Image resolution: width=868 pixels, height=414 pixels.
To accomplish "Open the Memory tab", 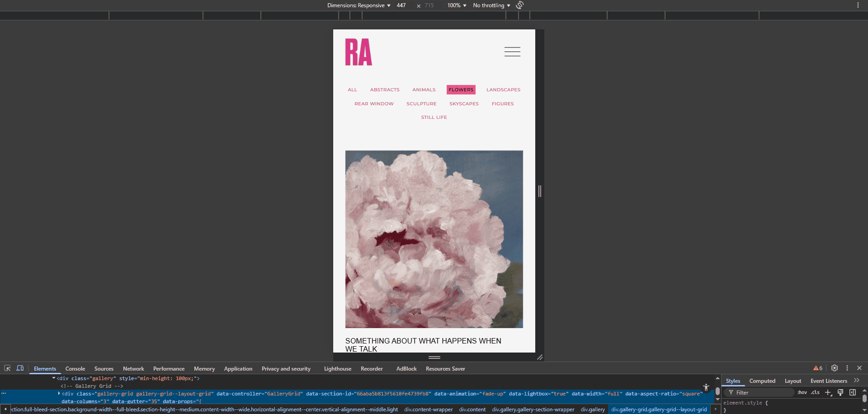I will pos(204,369).
